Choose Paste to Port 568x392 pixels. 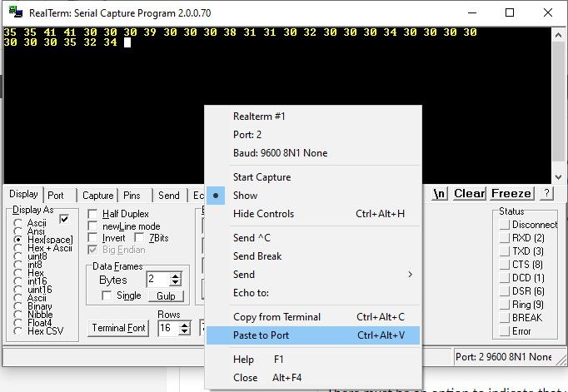313,335
